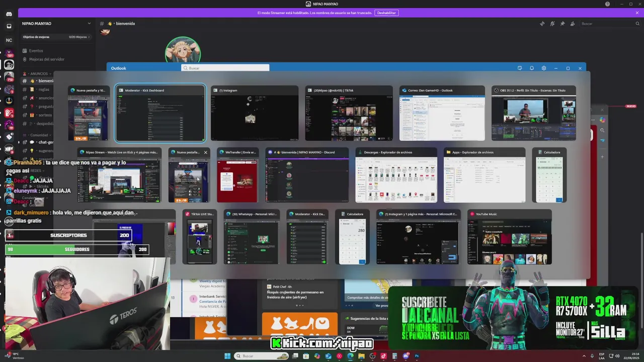Dismiss the Streamer mode banner
Image resolution: width=644 pixels, height=362 pixels.
point(637,13)
